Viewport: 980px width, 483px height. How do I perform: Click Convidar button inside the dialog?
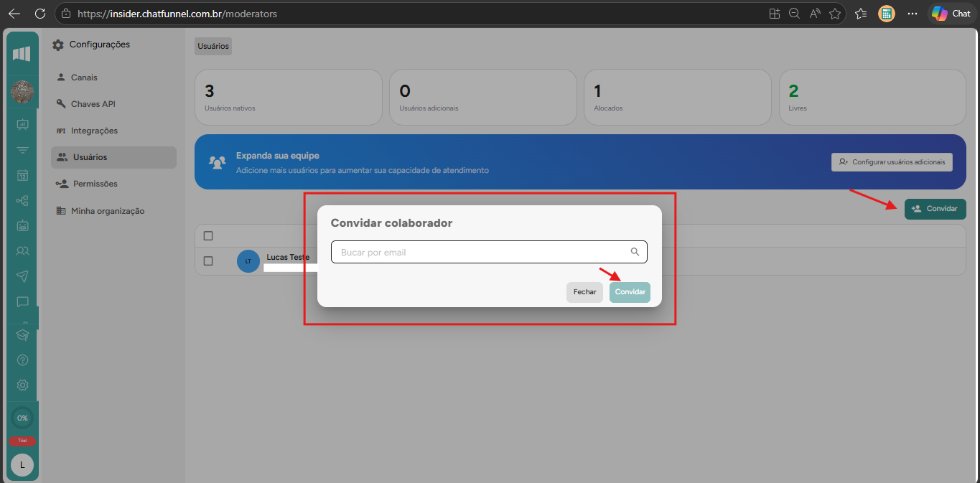coord(630,292)
